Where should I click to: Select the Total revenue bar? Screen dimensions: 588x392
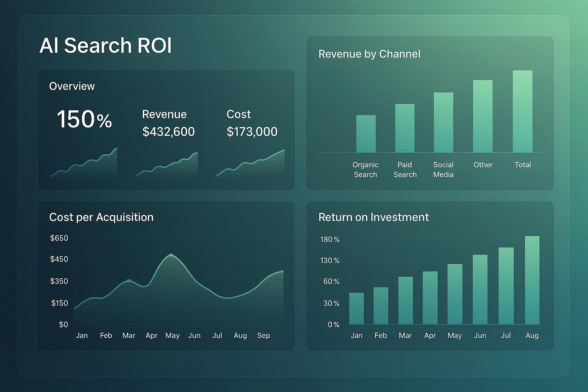pyautogui.click(x=522, y=112)
